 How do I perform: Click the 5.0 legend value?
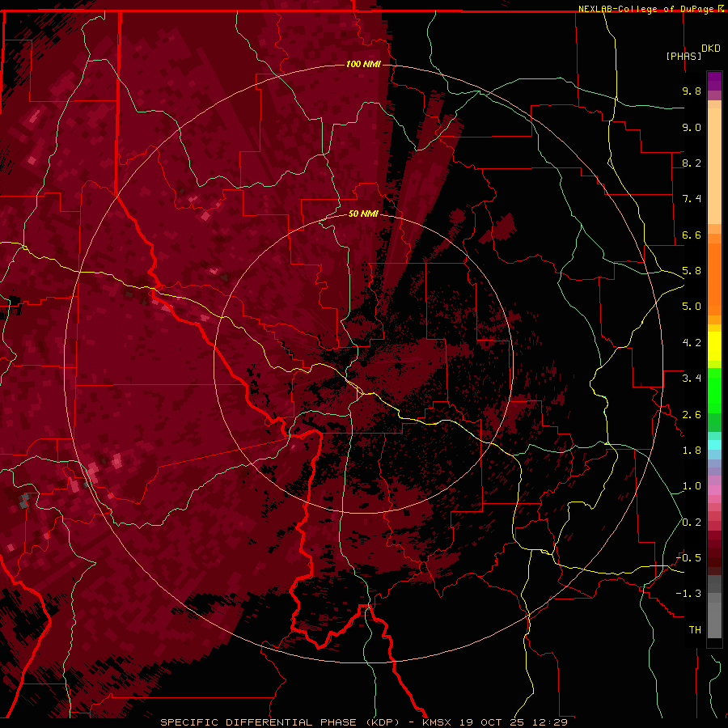click(692, 307)
